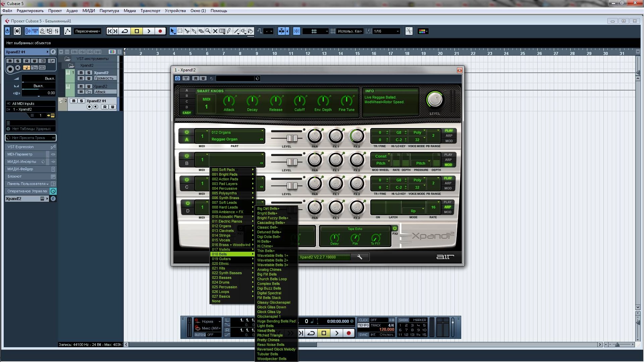Click the toolbar Play button

tap(149, 31)
